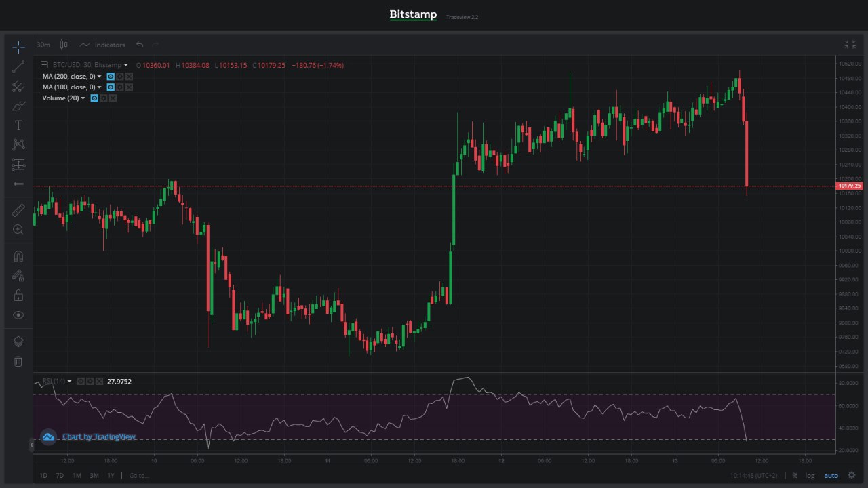Select the back arrow marker tool

(18, 184)
